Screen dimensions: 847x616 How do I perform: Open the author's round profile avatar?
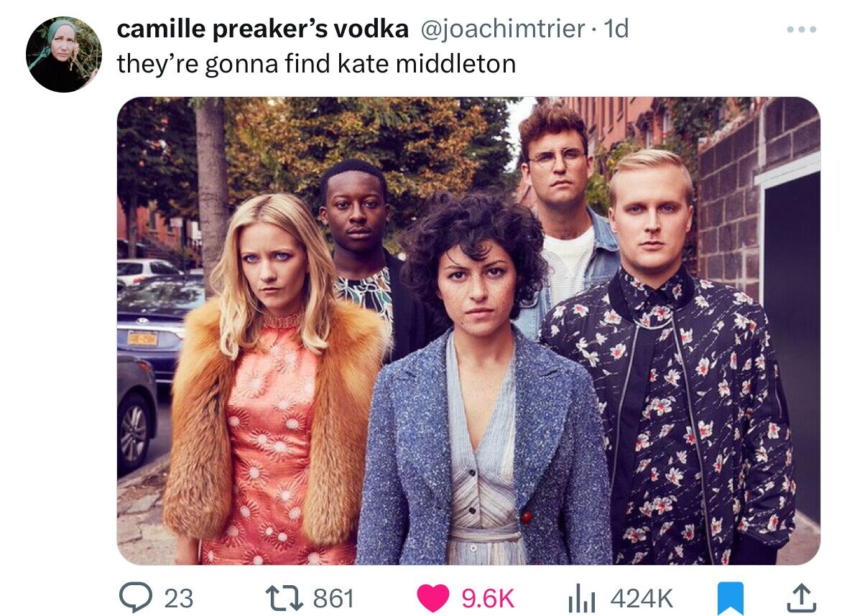tap(64, 55)
